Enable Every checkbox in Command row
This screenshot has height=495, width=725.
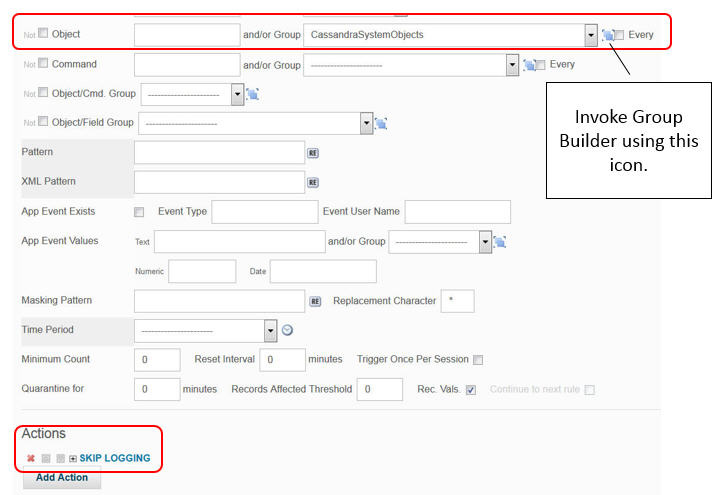click(541, 65)
